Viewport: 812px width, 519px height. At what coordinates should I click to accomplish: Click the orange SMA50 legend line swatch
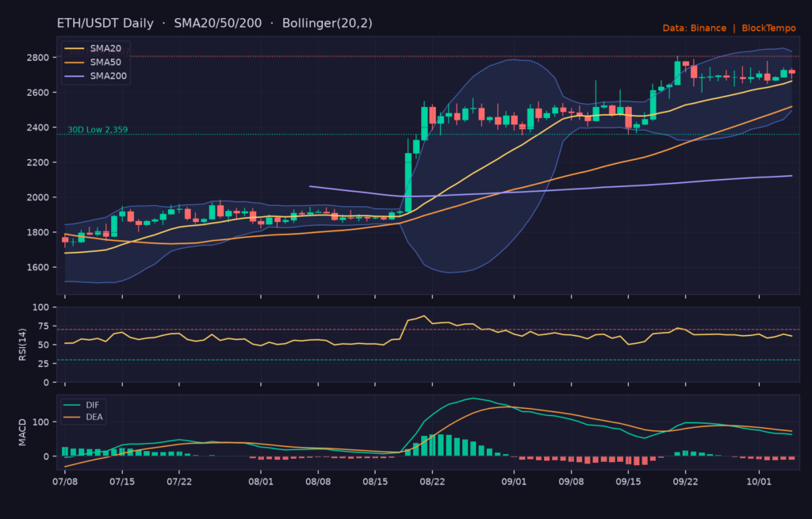(x=74, y=63)
